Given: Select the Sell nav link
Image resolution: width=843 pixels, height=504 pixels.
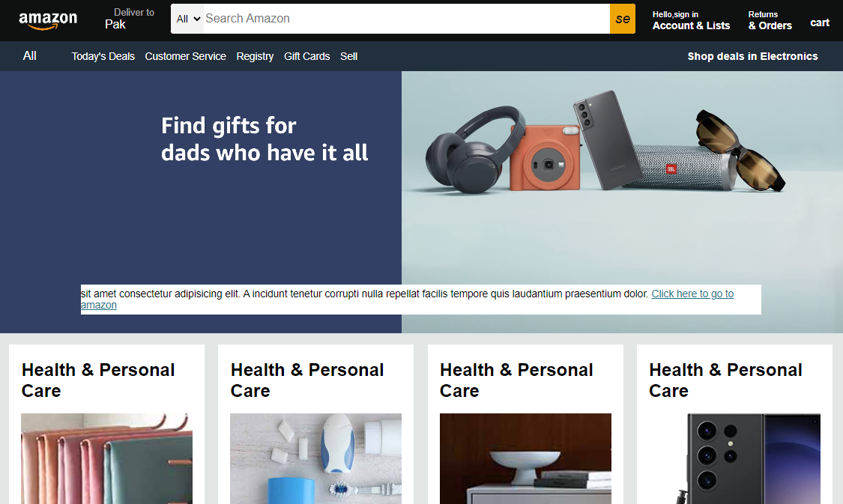Looking at the screenshot, I should pyautogui.click(x=349, y=56).
